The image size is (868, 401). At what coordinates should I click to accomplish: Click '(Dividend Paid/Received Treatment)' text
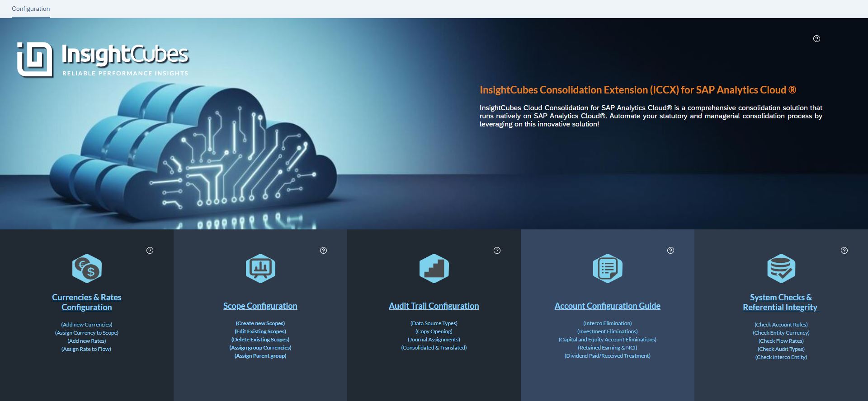click(608, 356)
